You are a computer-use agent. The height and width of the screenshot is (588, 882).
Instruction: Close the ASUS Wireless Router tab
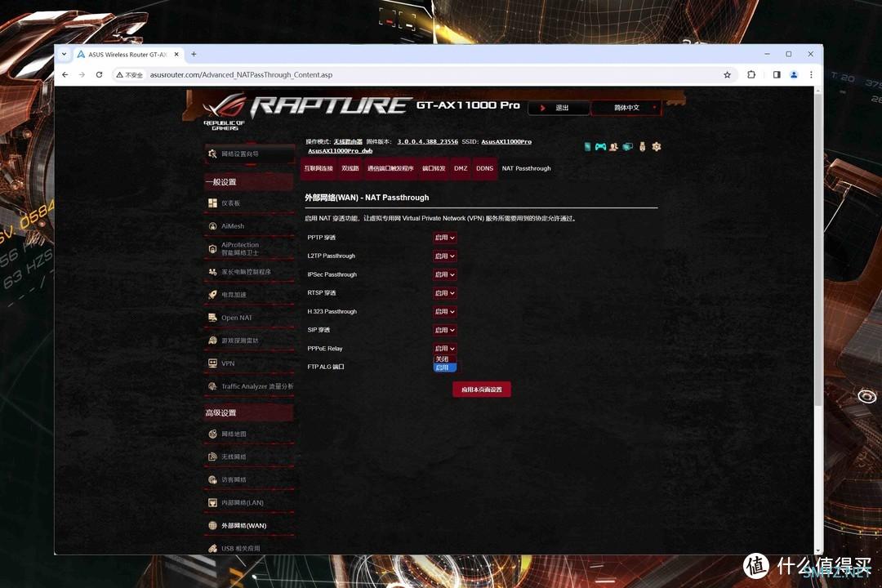pyautogui.click(x=176, y=54)
